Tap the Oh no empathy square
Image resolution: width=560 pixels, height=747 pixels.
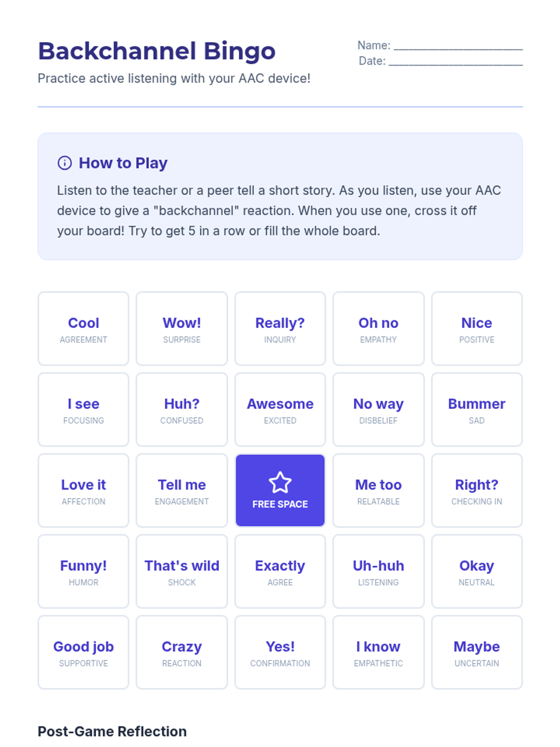click(x=378, y=329)
